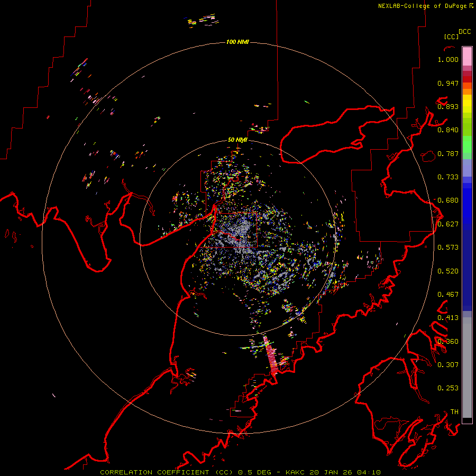Click the pink segment at the color bar top

[x=467, y=56]
